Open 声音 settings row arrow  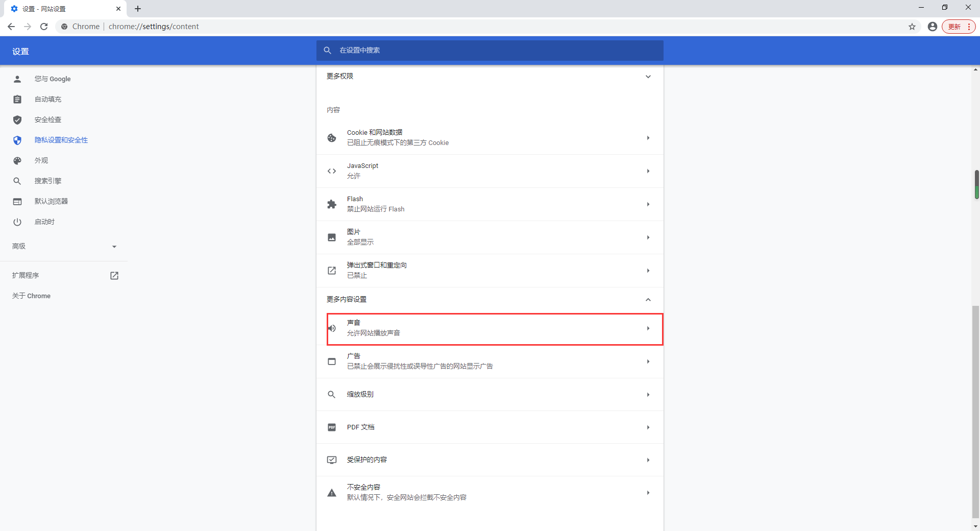coord(648,328)
